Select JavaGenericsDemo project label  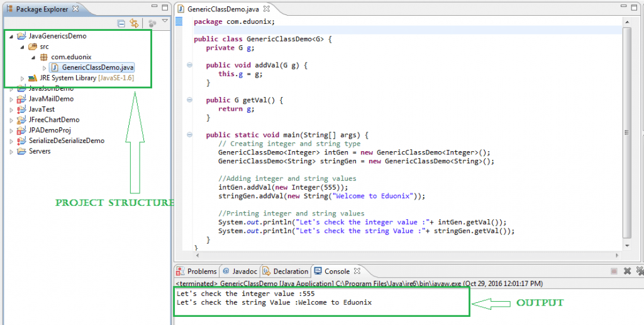click(58, 36)
